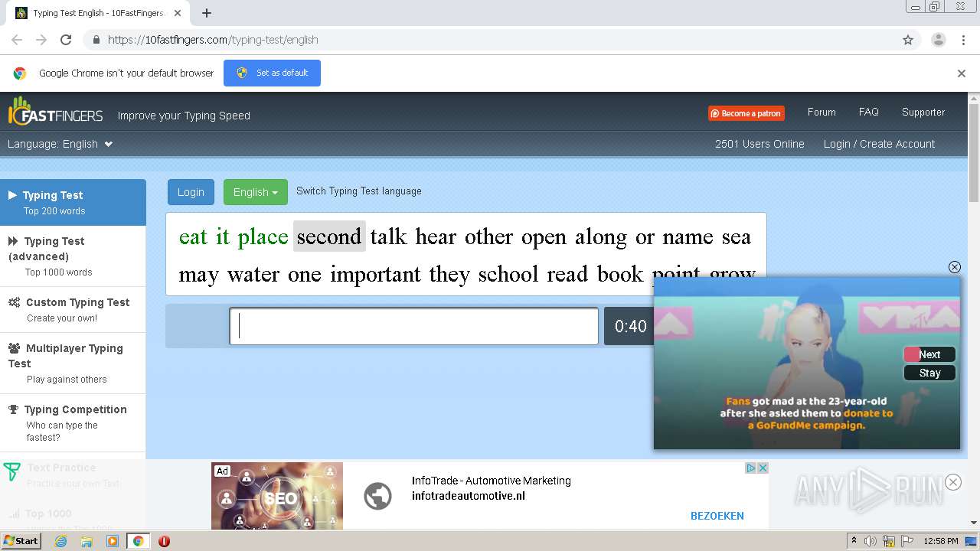Image resolution: width=980 pixels, height=551 pixels.
Task: Click the network tray icon
Action: pos(889,541)
